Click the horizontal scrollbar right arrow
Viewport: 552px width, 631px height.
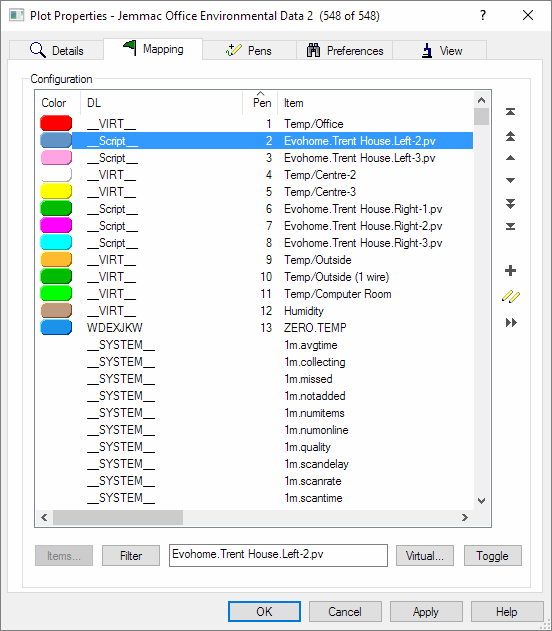click(x=465, y=518)
